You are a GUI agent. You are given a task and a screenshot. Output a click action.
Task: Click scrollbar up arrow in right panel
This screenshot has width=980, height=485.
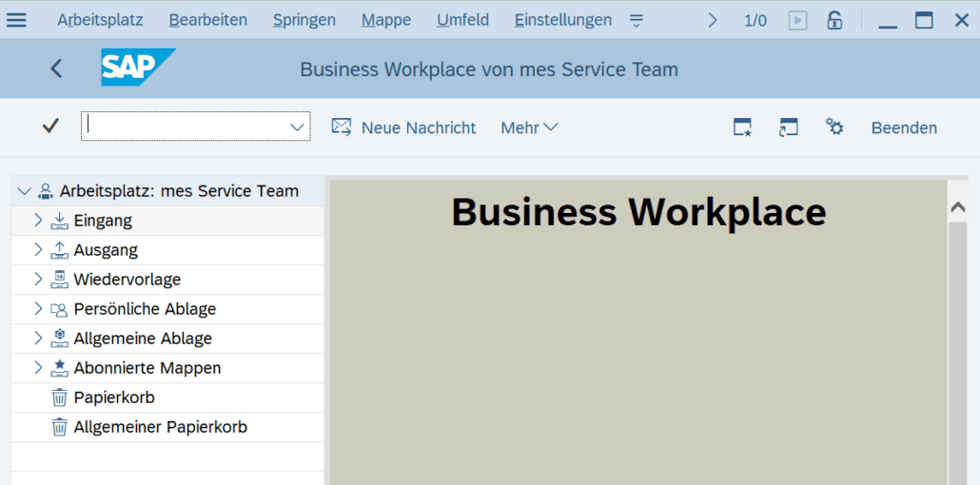[x=958, y=207]
